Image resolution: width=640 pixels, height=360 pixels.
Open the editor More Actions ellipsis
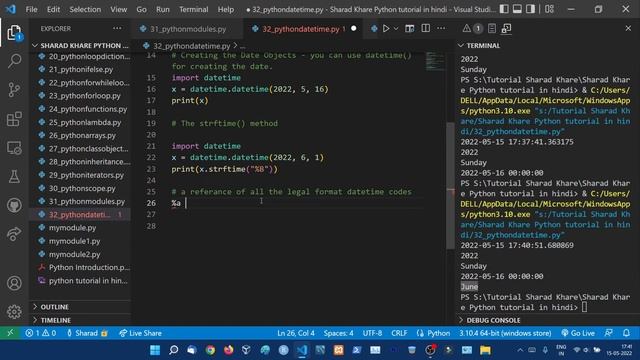[441, 29]
